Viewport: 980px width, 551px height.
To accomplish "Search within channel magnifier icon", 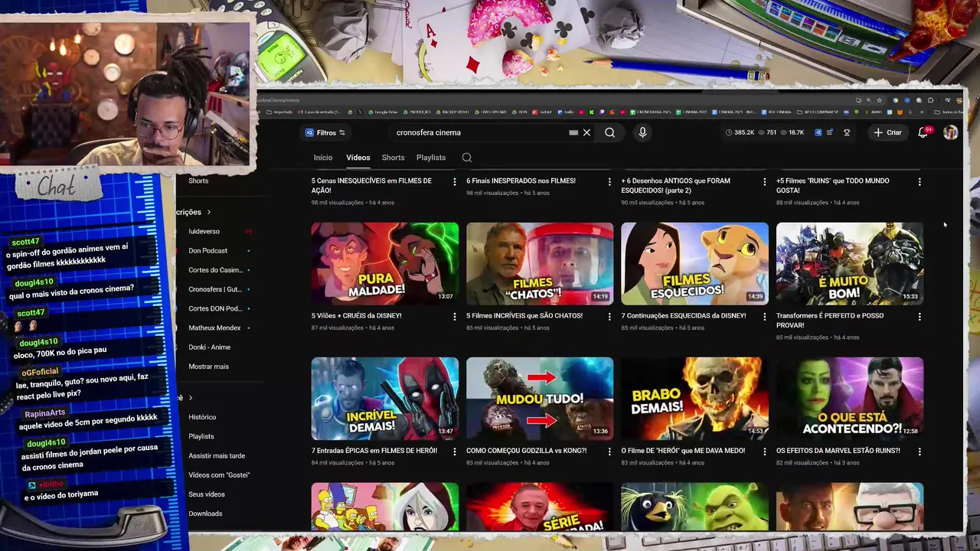I will [x=466, y=158].
